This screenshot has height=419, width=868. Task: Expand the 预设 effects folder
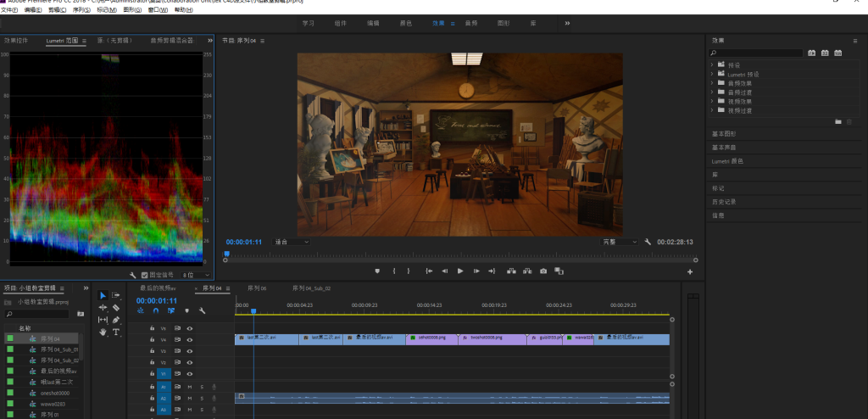tap(712, 64)
